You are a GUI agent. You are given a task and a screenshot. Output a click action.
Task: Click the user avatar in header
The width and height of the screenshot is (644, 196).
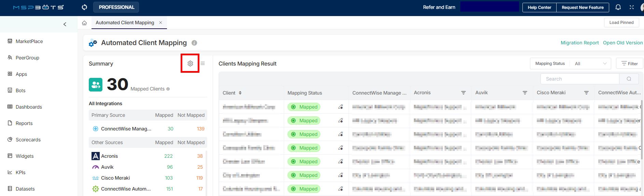click(642, 8)
